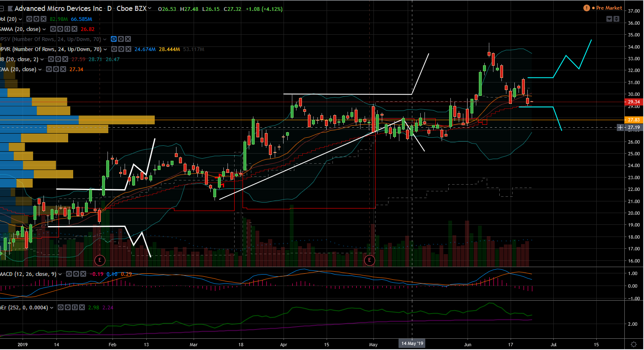Click the 14 May '19 date label
Image resolution: width=644 pixels, height=350 pixels.
point(412,344)
